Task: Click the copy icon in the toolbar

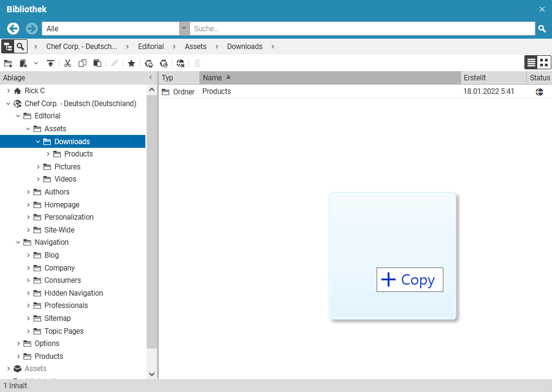Action: pos(82,63)
